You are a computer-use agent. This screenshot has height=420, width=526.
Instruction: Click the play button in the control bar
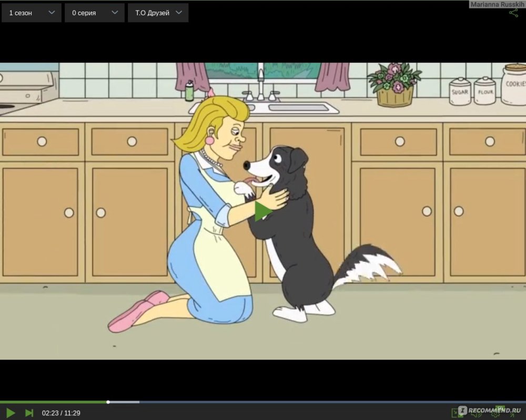click(x=11, y=413)
